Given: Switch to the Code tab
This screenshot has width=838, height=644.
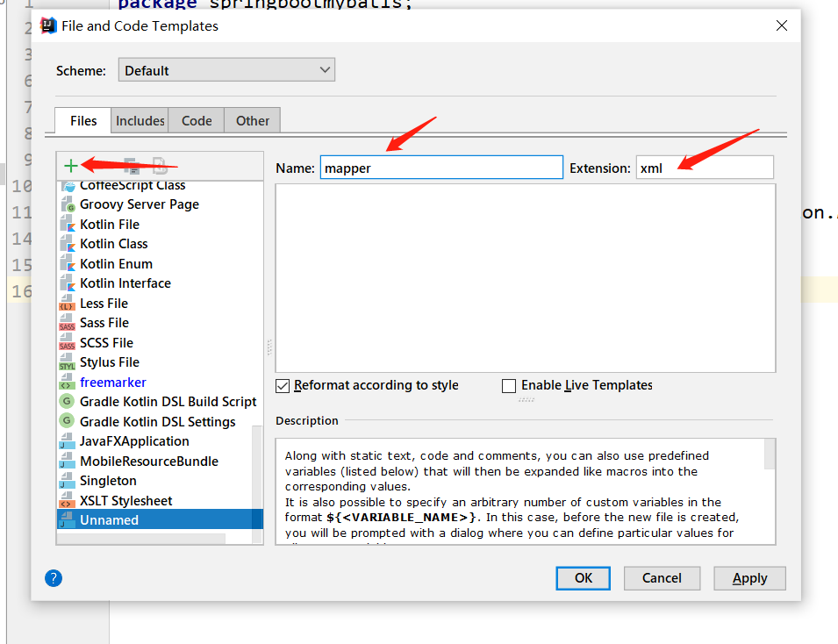Looking at the screenshot, I should [197, 121].
